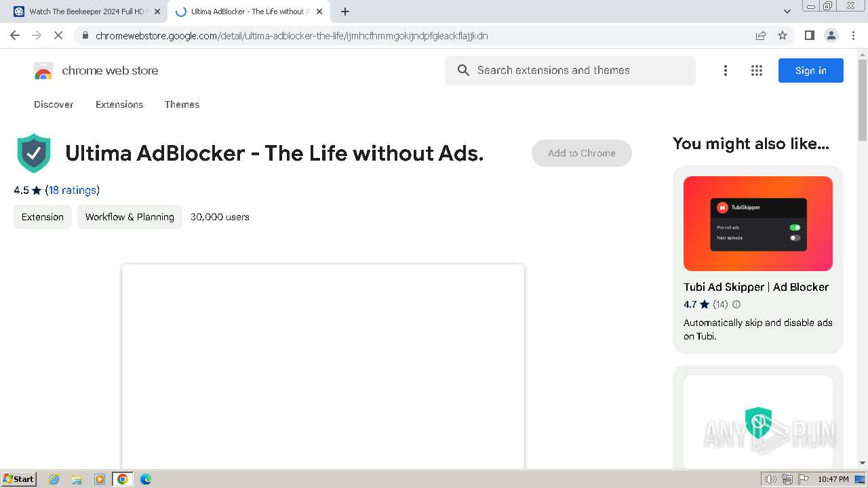
Task: Open the Extensions section
Action: [119, 104]
